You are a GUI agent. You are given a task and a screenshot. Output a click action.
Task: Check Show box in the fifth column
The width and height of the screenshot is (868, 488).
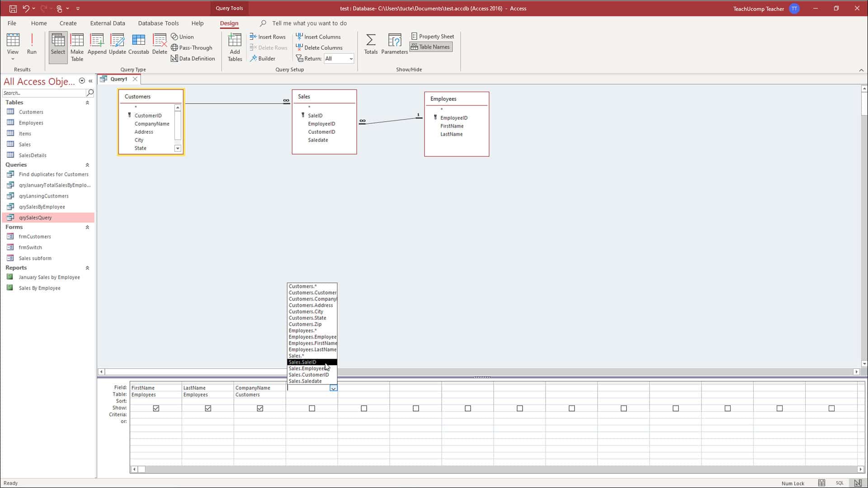pyautogui.click(x=364, y=408)
